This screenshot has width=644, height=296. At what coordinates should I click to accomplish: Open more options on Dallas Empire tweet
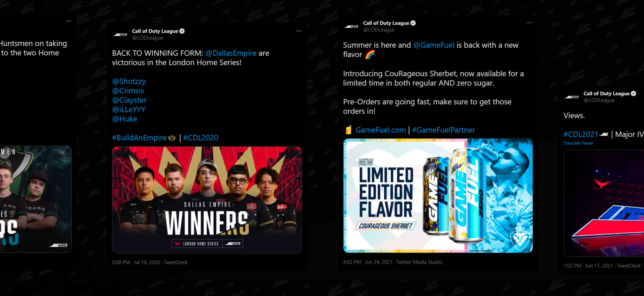[x=299, y=31]
